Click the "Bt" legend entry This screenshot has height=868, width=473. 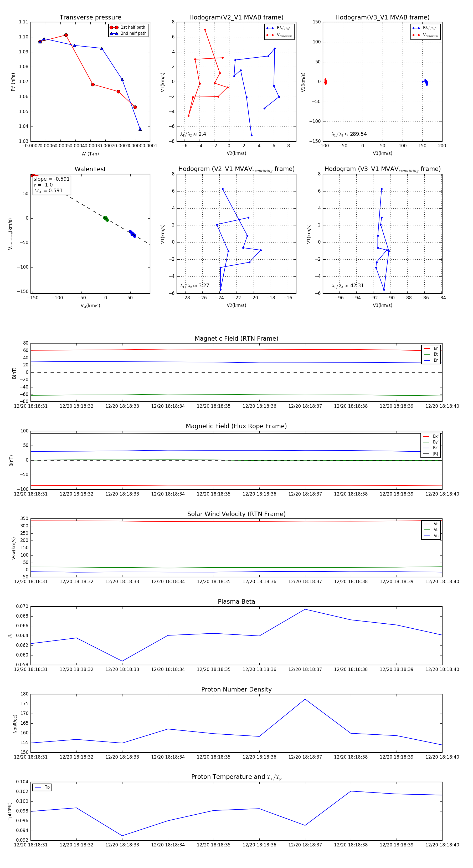tap(431, 354)
